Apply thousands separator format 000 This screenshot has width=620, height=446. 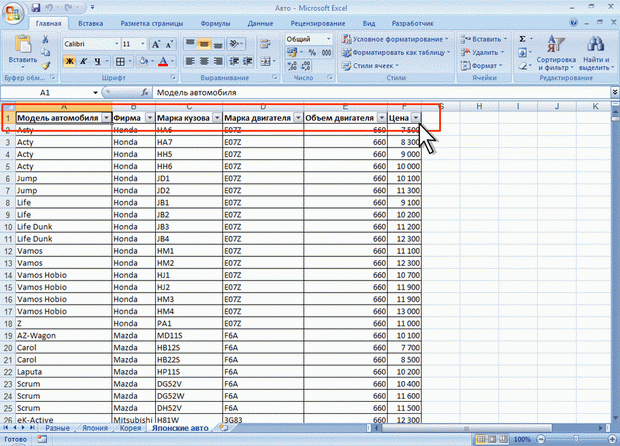pos(326,53)
